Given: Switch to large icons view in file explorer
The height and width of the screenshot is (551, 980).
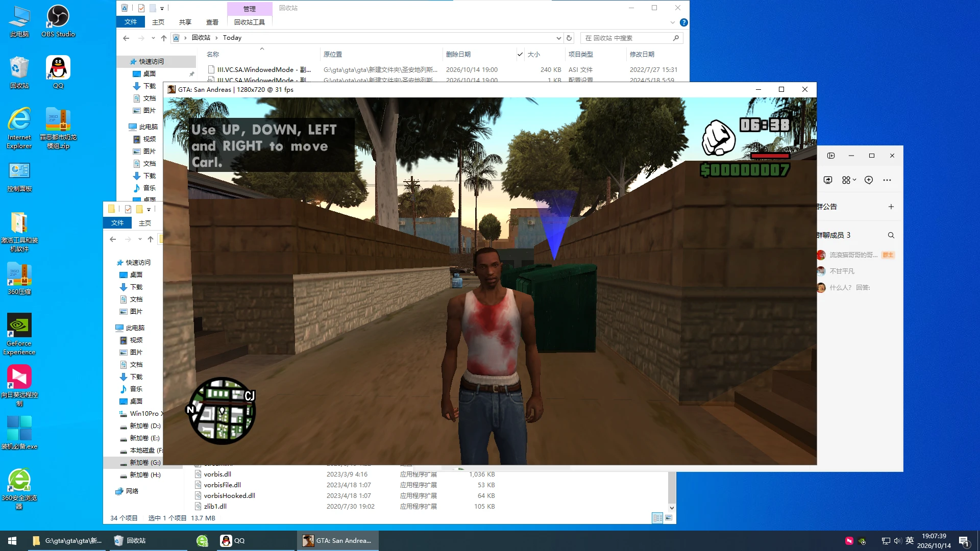Looking at the screenshot, I should [669, 518].
